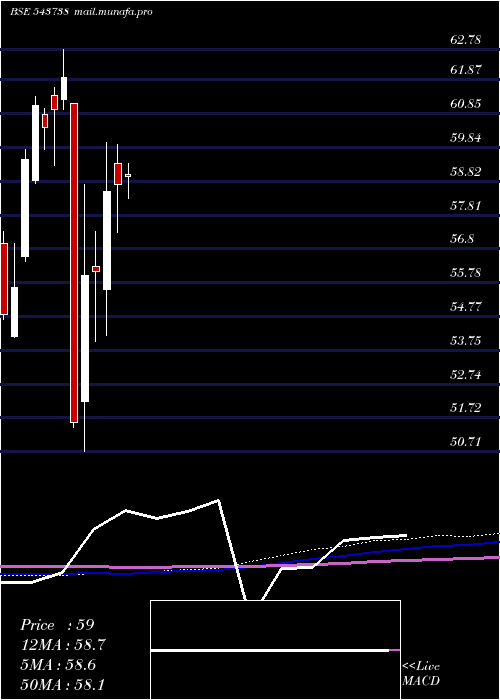
Task: Click the 59.84 price axis label
Action: click(x=466, y=137)
